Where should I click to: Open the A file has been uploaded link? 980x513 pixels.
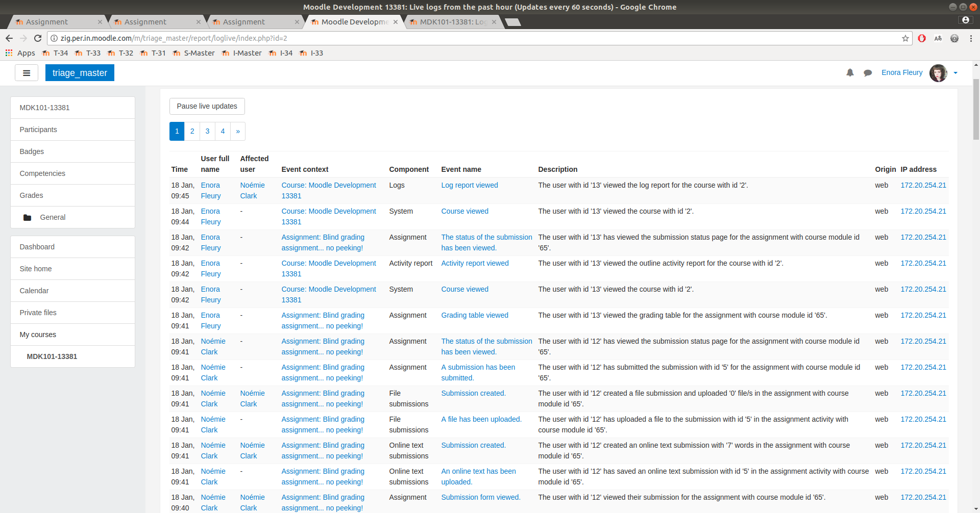(481, 419)
